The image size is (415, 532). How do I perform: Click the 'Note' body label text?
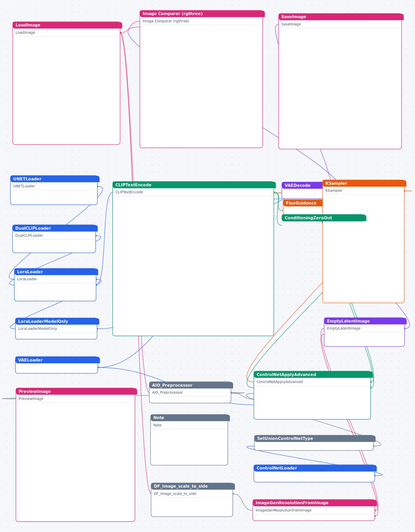(157, 425)
